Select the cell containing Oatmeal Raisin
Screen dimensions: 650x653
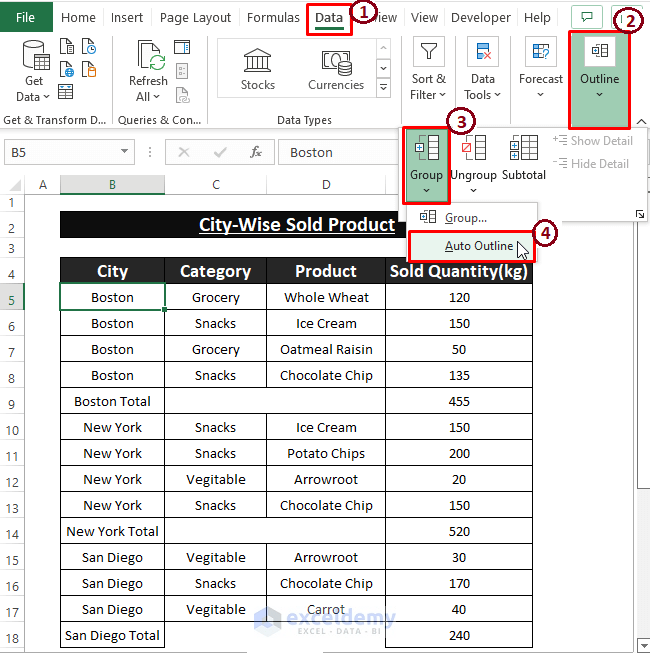pos(326,349)
